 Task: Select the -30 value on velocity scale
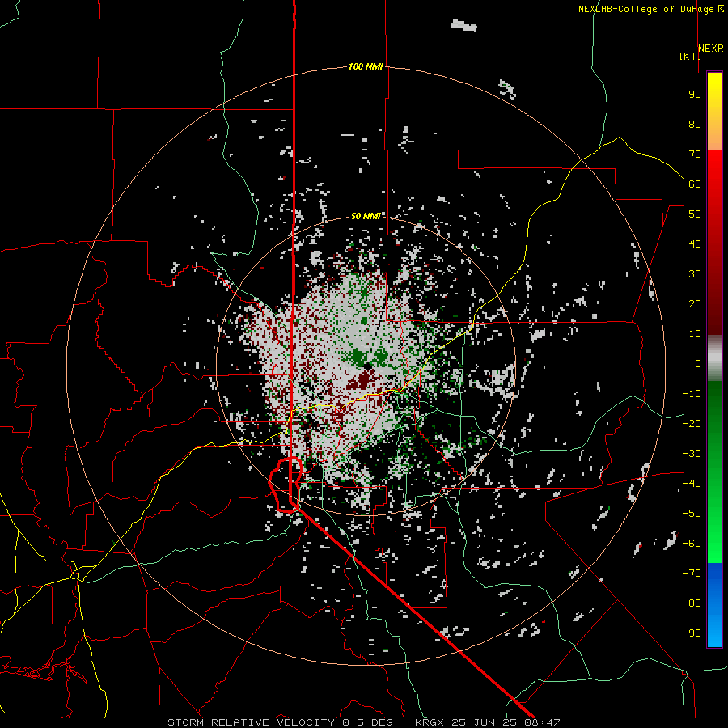(692, 454)
